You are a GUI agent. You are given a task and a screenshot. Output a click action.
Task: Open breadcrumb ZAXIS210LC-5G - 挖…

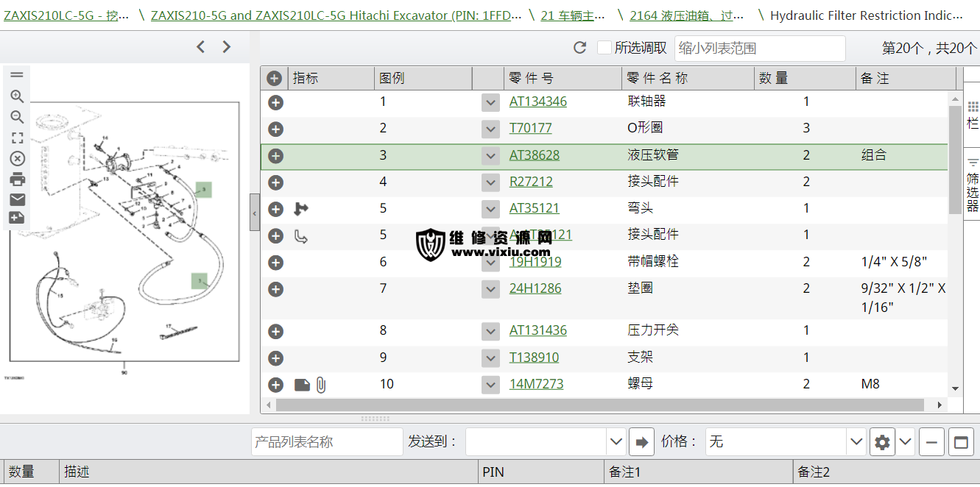click(66, 15)
